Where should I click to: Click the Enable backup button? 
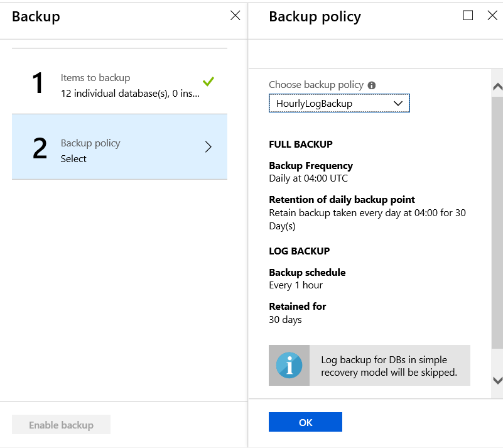[x=62, y=425]
